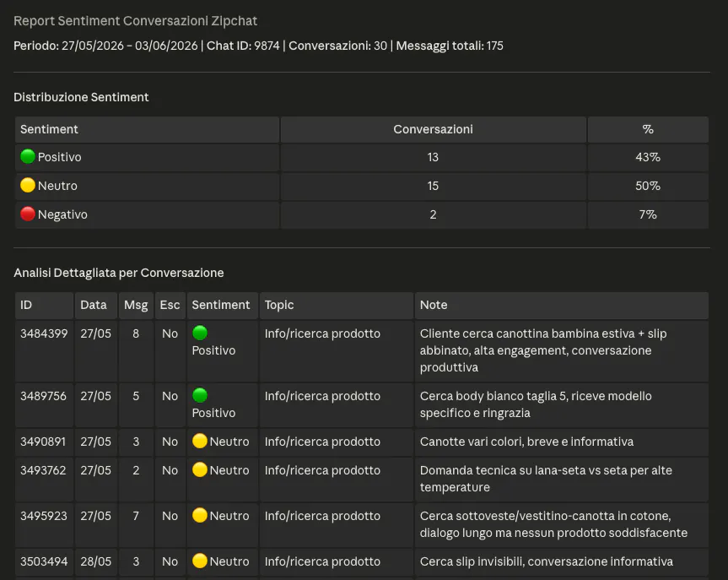Click yellow sentiment circle in row 3490891
Viewport: 728px width, 580px height.
pos(200,441)
